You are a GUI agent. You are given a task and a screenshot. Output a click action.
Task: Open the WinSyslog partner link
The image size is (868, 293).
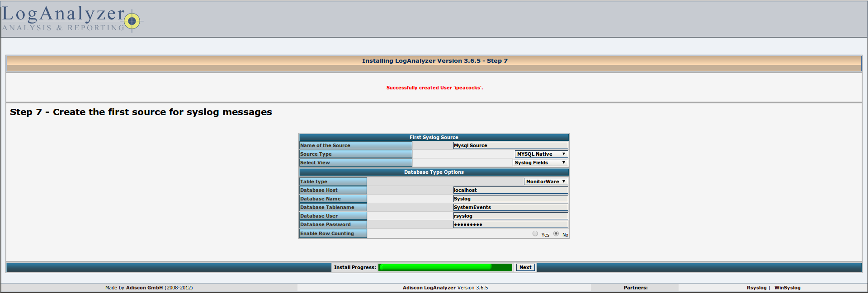pyautogui.click(x=787, y=288)
